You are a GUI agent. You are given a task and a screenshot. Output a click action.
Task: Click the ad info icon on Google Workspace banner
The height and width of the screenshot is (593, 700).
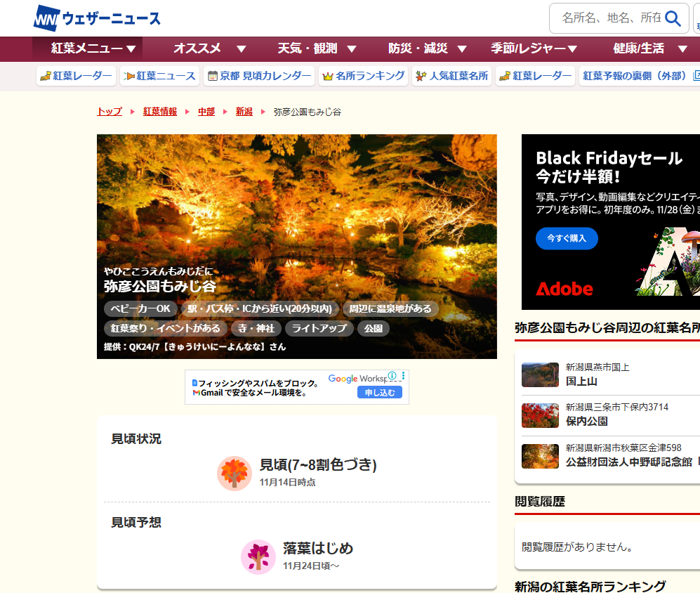[x=392, y=376]
